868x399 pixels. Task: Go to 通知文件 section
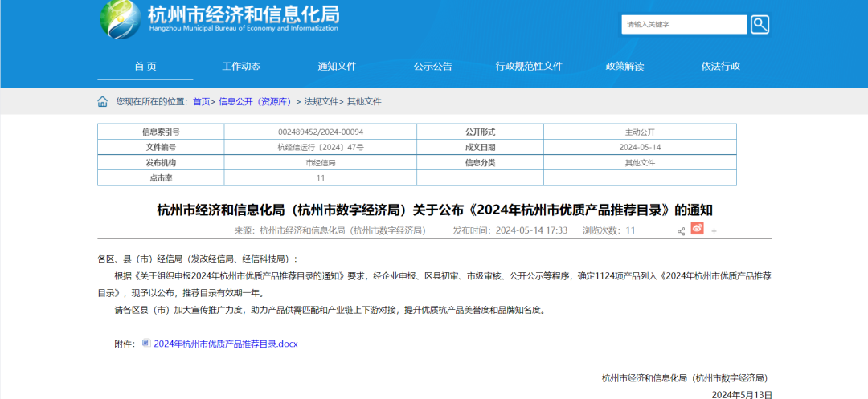(337, 67)
